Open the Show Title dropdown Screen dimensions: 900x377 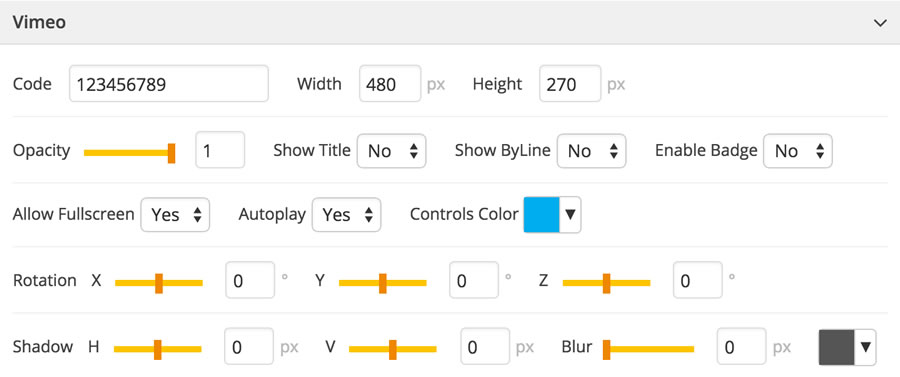click(x=391, y=151)
